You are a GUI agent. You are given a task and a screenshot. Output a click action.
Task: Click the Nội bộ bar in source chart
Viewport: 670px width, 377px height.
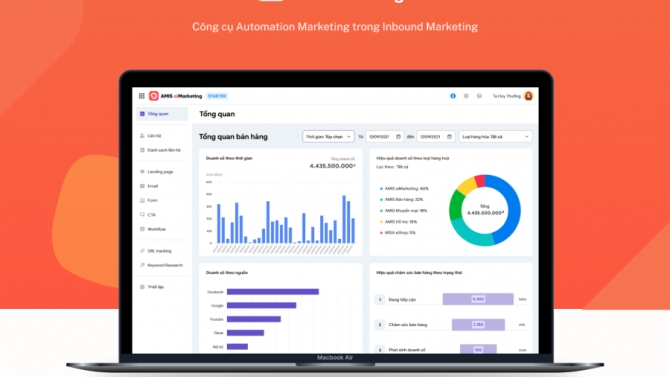(x=238, y=346)
